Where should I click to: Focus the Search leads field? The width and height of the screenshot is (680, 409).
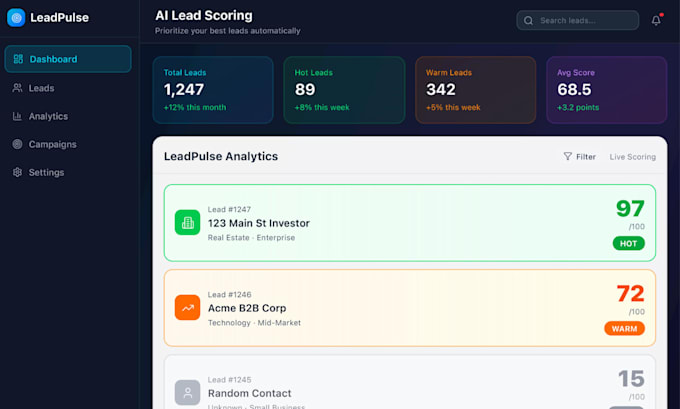click(578, 20)
